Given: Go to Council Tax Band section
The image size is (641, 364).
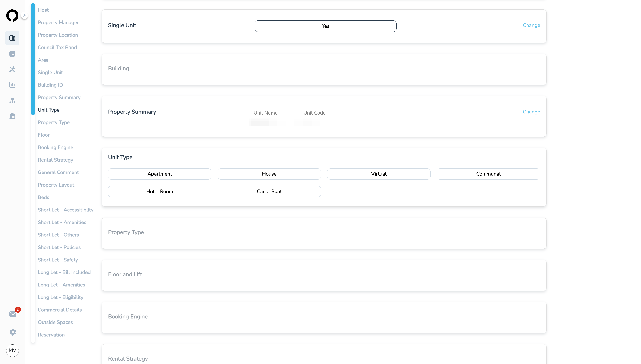Looking at the screenshot, I should [57, 48].
